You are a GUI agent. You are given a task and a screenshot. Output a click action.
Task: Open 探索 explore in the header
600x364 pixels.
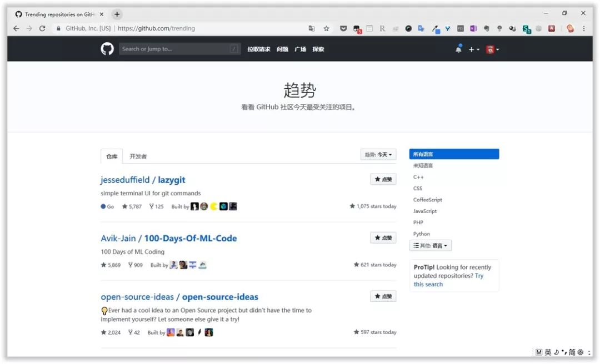pos(318,49)
